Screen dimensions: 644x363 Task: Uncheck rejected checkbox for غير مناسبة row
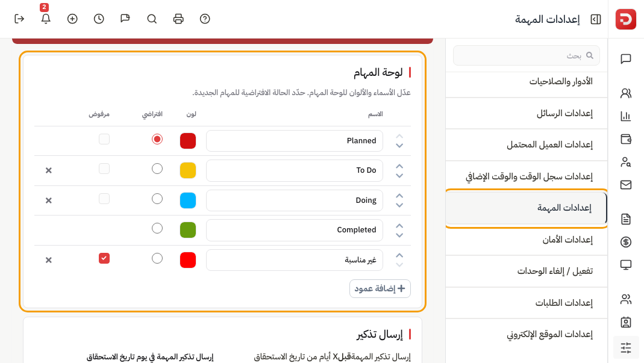(104, 258)
